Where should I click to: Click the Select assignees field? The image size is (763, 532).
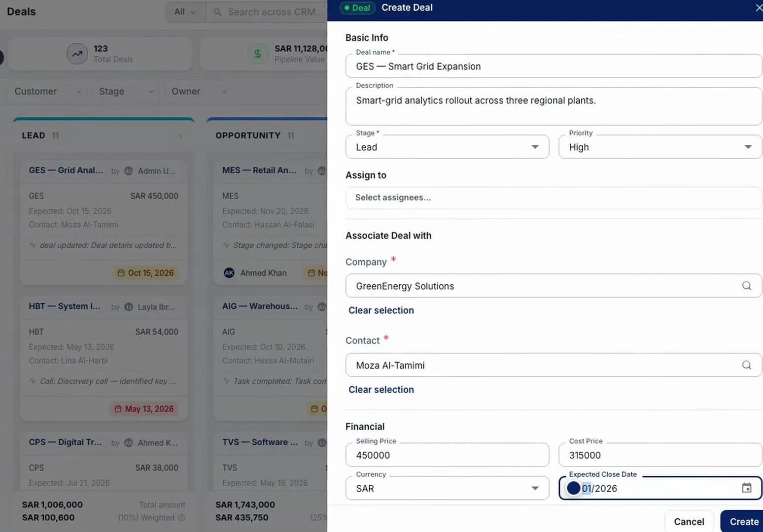point(554,198)
